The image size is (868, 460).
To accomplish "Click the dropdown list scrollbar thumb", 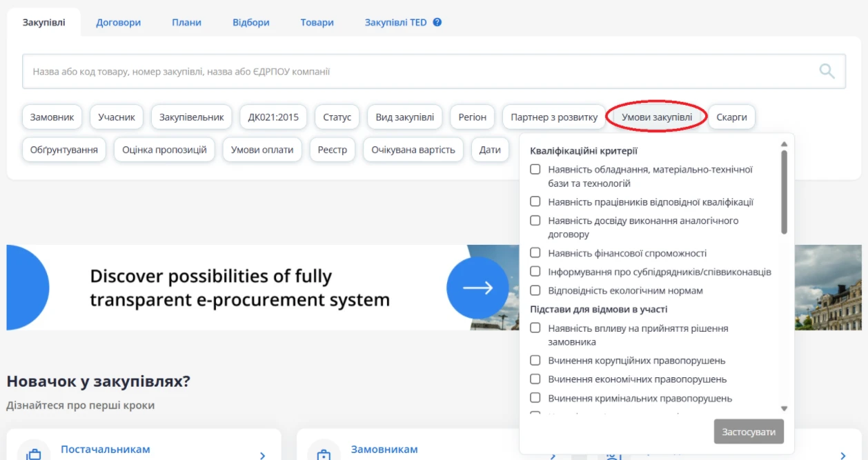I will tap(784, 192).
